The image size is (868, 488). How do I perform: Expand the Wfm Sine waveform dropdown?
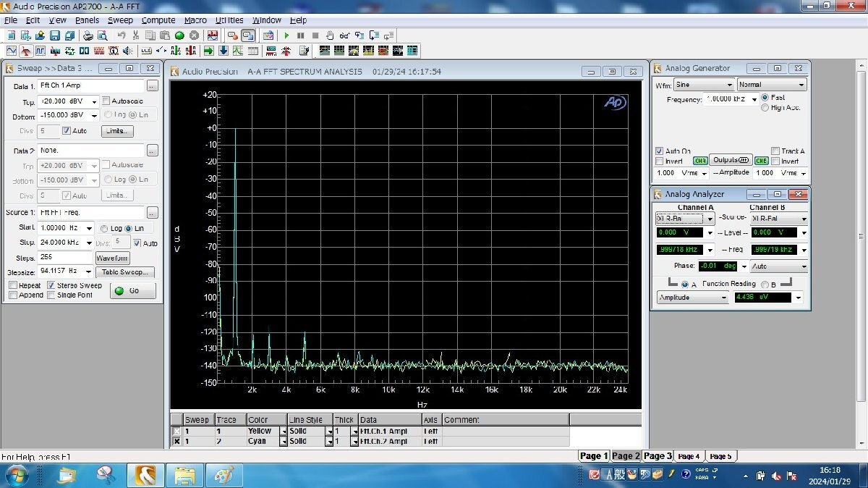point(729,85)
